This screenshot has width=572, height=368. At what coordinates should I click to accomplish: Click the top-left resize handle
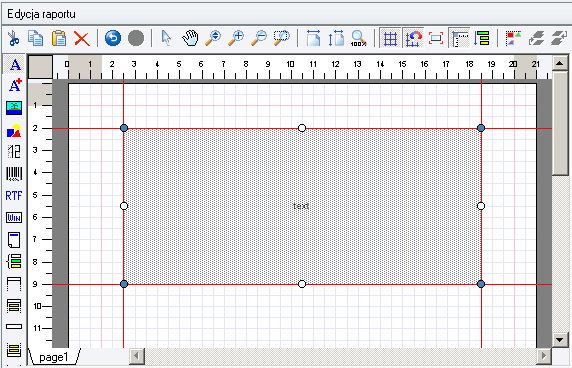tap(124, 128)
